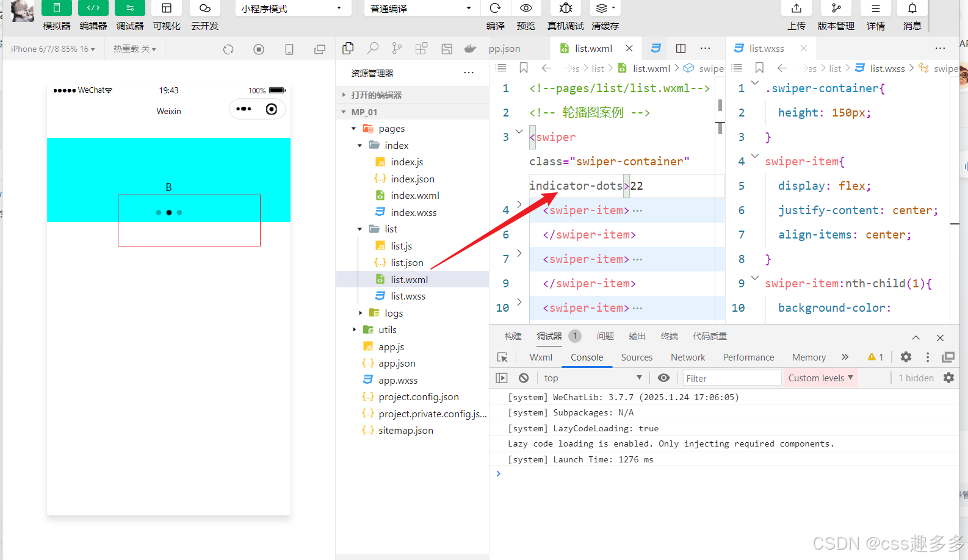Open the source control icon
The width and height of the screenshot is (968, 560).
coord(397,49)
